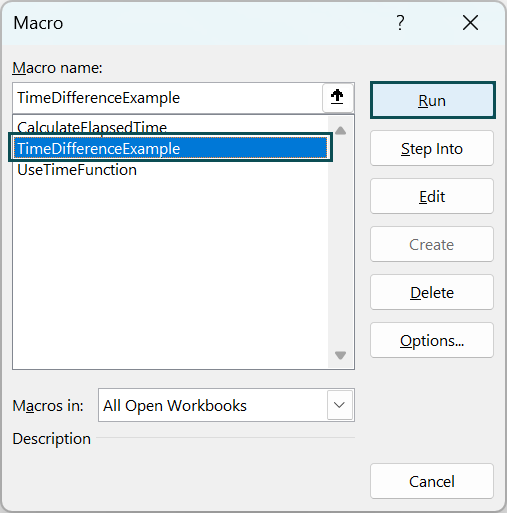Run the selected macro
Viewport: 507px width, 513px height.
pyautogui.click(x=432, y=100)
